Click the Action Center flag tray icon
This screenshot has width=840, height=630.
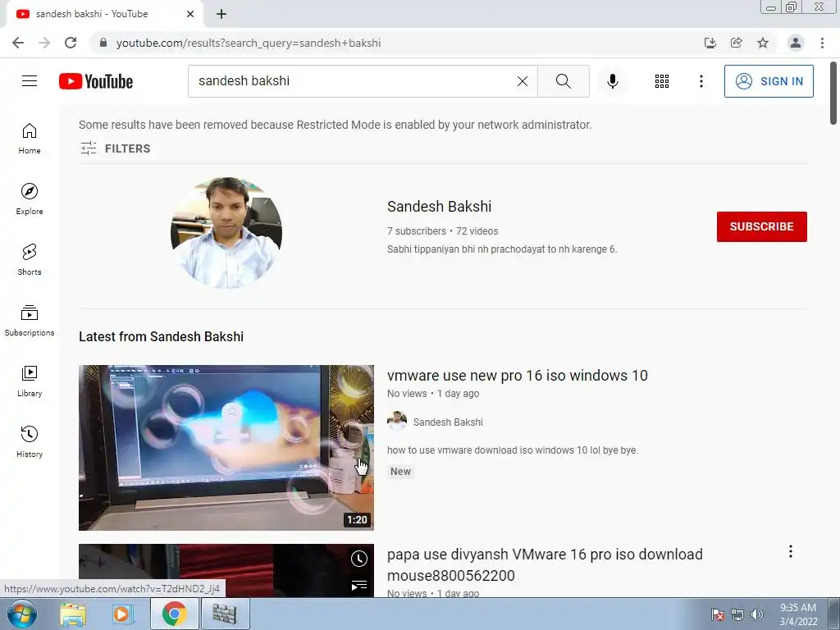pos(717,614)
